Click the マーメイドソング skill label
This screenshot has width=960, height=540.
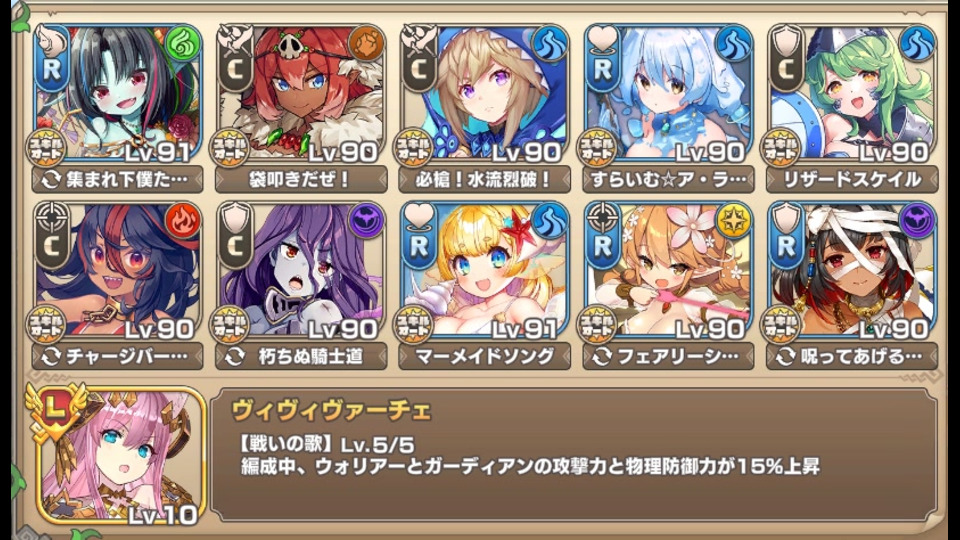(485, 356)
